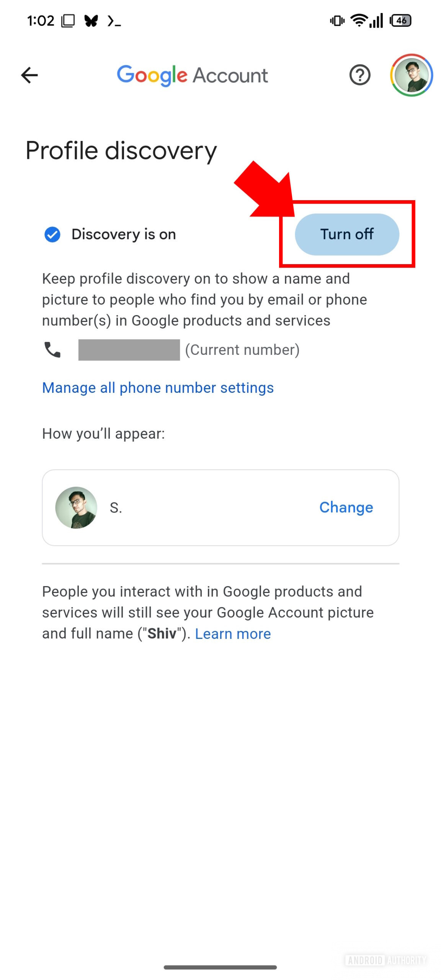
Task: Tap the terminal prompt notification icon
Action: click(114, 21)
